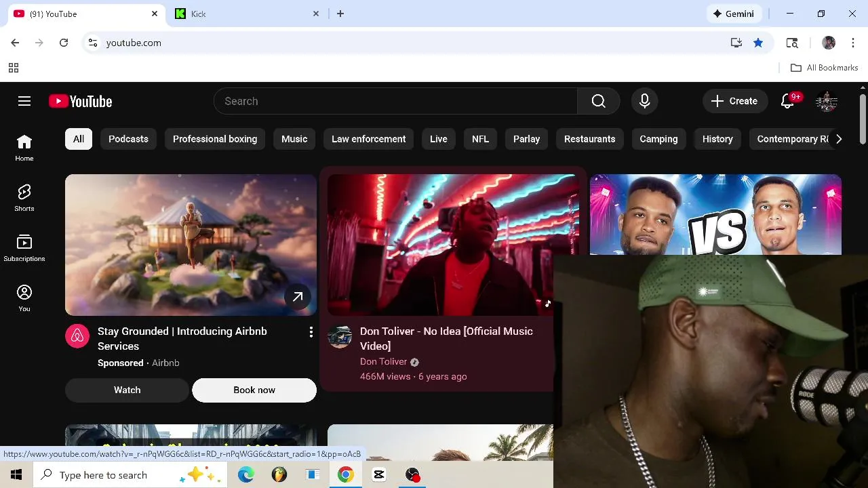Open Chrome three-dot menu
The height and width of the screenshot is (488, 868).
point(853,43)
